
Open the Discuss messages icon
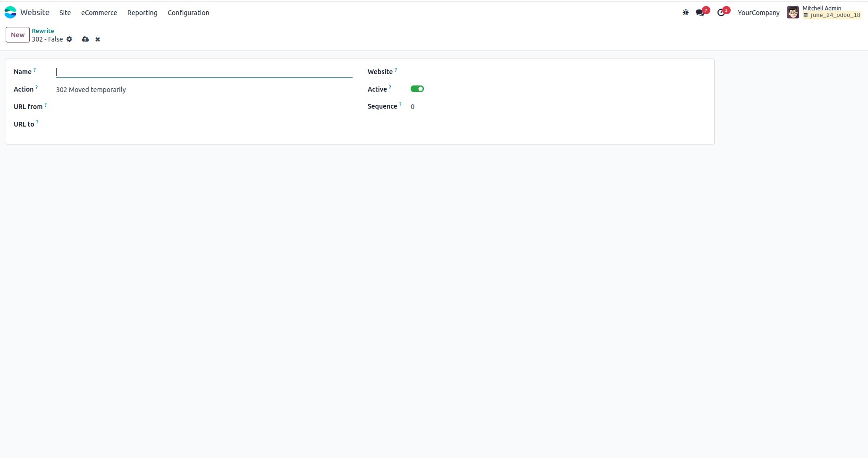(x=700, y=12)
